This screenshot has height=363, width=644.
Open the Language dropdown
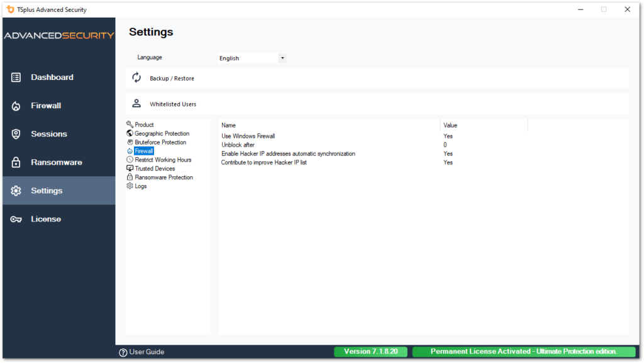tap(282, 57)
